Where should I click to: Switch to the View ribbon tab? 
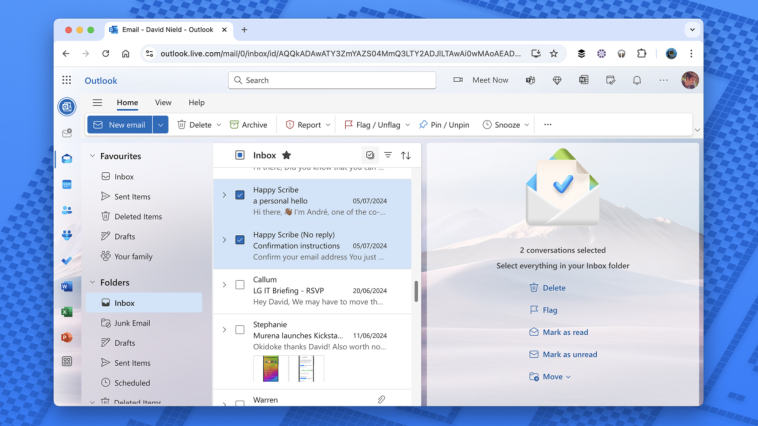(x=163, y=103)
